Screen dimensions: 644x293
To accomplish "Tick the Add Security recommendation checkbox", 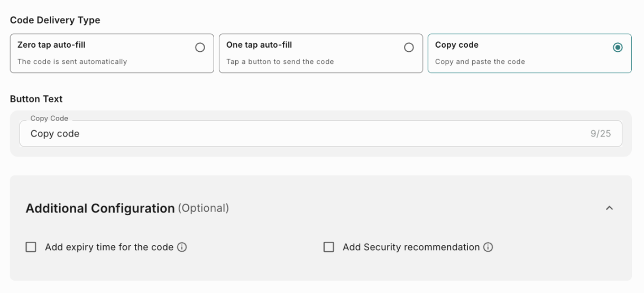I will (x=329, y=247).
